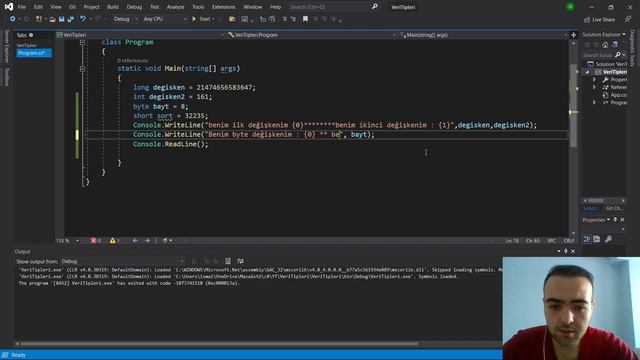Toggle the bookmark toolbar icon
The image size is (640, 360).
(305, 19)
